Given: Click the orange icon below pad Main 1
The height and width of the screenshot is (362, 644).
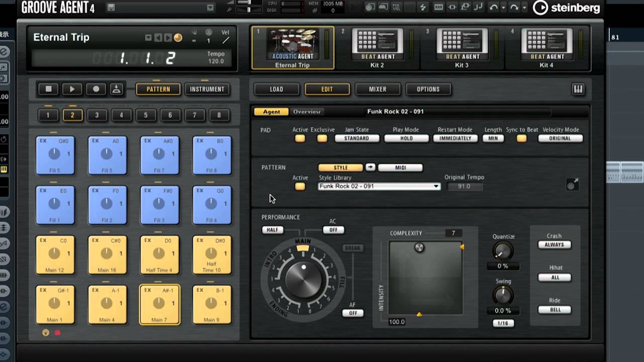Looking at the screenshot, I should coord(46,332).
